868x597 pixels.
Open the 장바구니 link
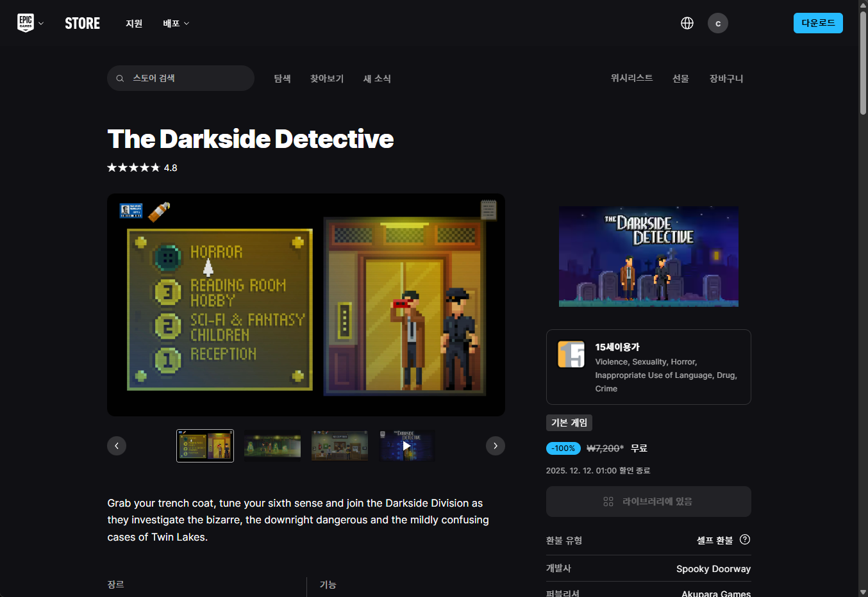click(x=726, y=78)
